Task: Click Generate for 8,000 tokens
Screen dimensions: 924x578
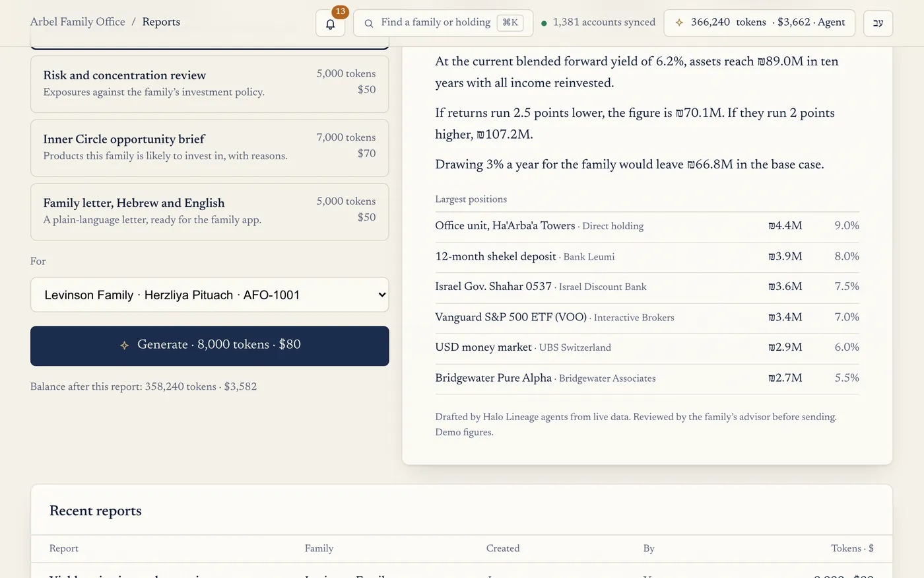Action: click(209, 345)
